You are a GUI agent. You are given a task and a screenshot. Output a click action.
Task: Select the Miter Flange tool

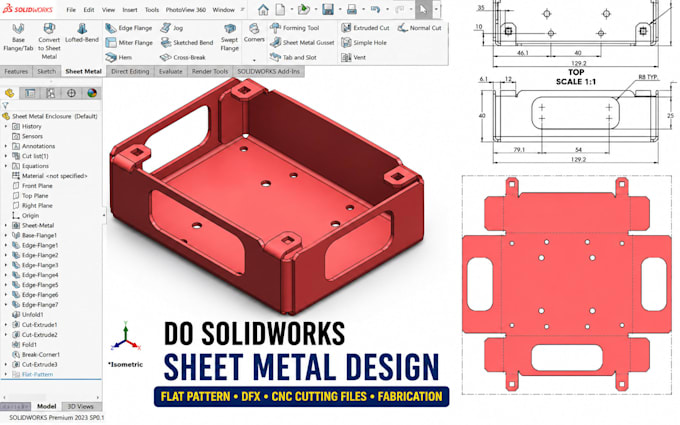pos(129,42)
